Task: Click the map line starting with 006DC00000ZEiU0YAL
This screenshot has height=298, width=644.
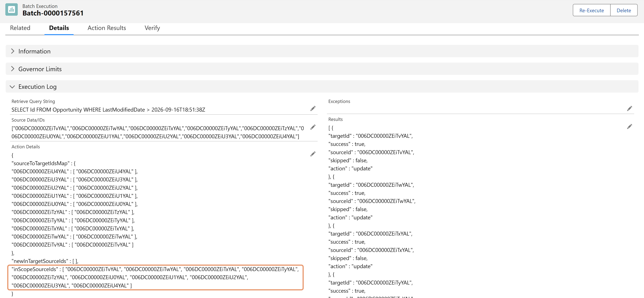Action: [74, 204]
